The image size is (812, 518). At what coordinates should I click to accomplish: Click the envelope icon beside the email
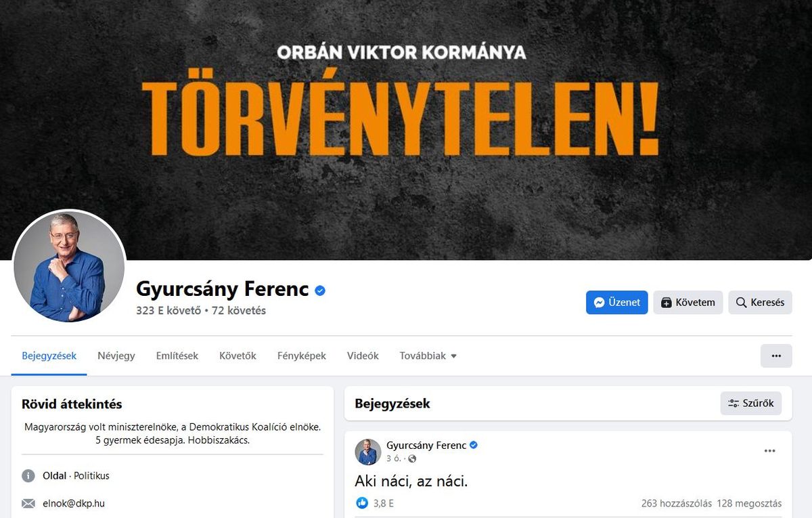pyautogui.click(x=28, y=504)
